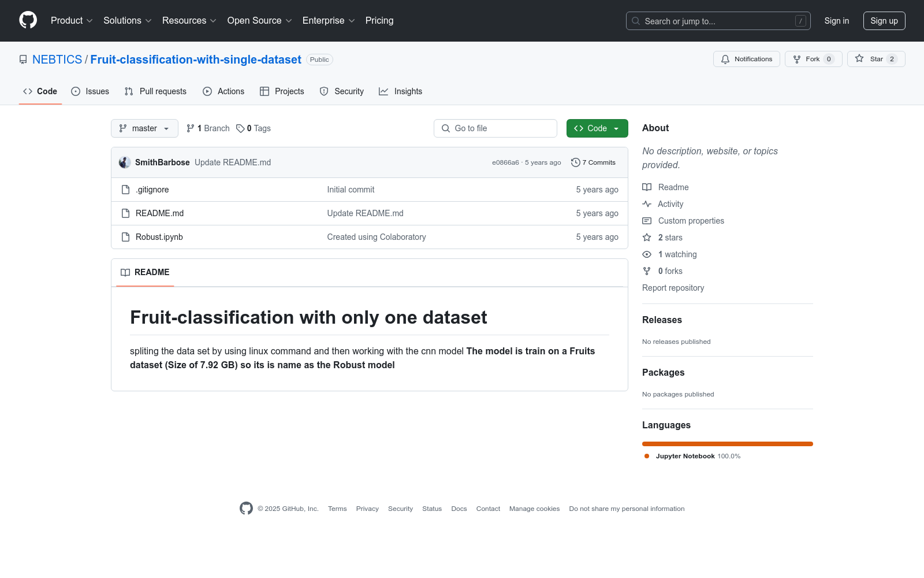The width and height of the screenshot is (924, 578).
Task: Open the README.md file
Action: click(159, 213)
